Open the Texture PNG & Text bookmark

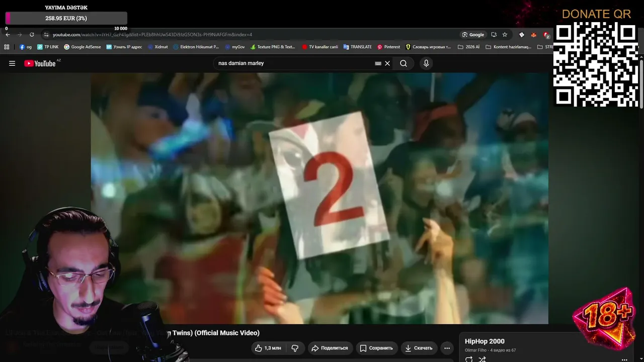pos(273,47)
